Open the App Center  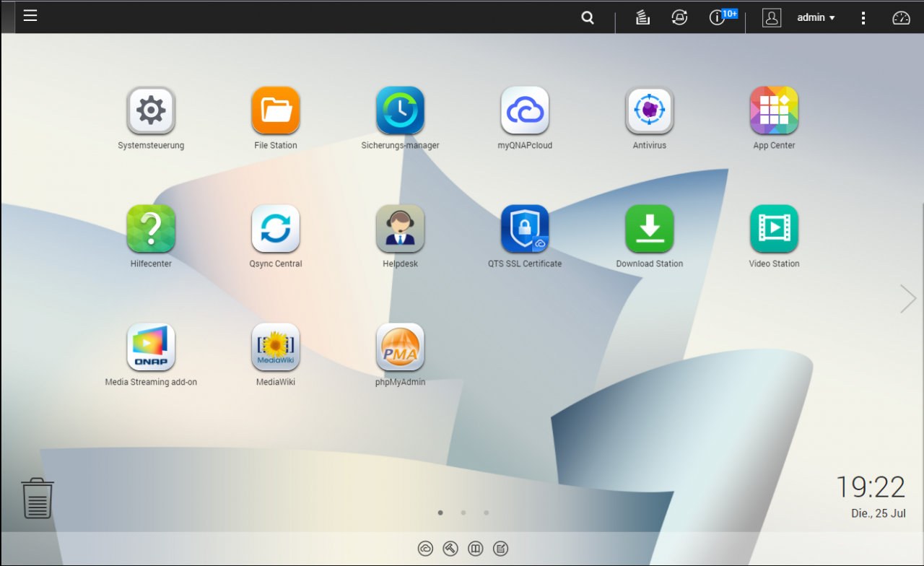click(774, 111)
